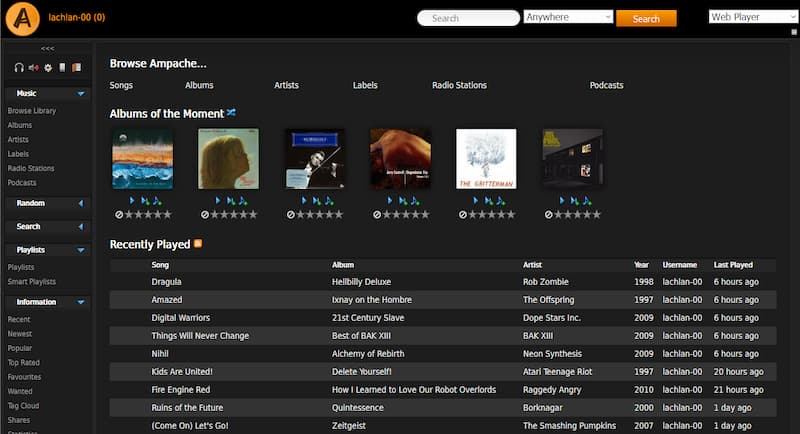The image size is (800, 434).
Task: Open the Anywhere search scope dropdown
Action: (568, 17)
